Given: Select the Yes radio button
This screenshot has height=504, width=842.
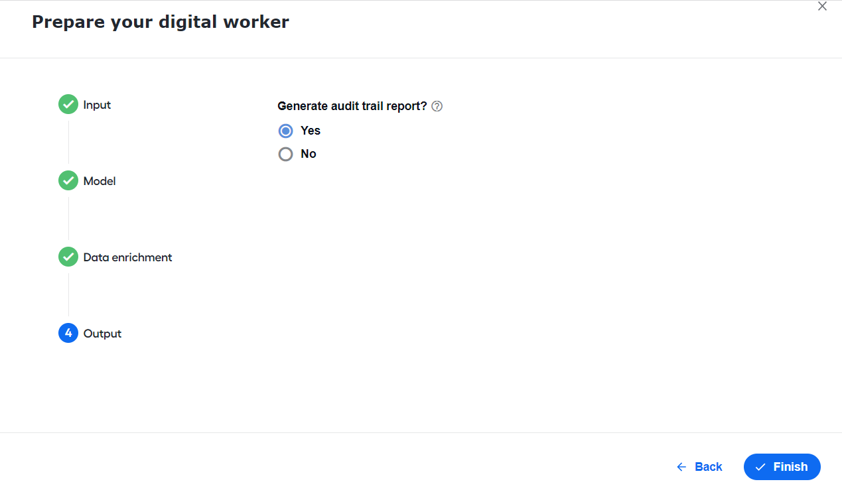Looking at the screenshot, I should click(285, 131).
